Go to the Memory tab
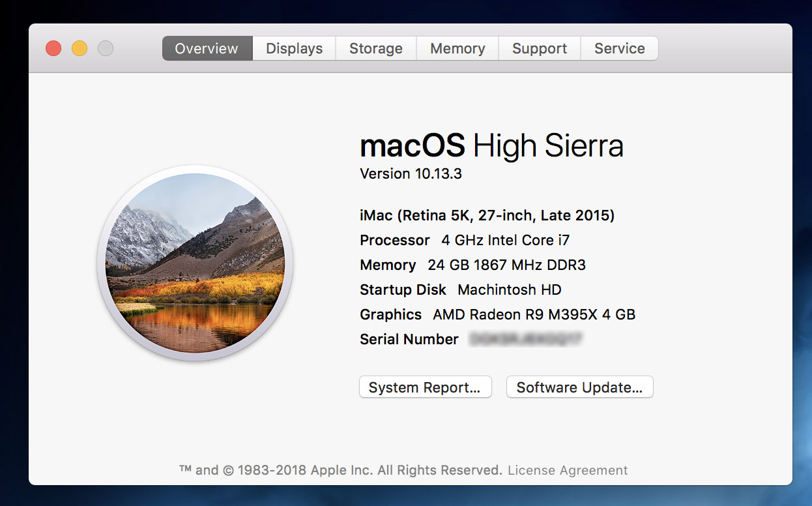Screen dimensions: 812x506 point(457,49)
